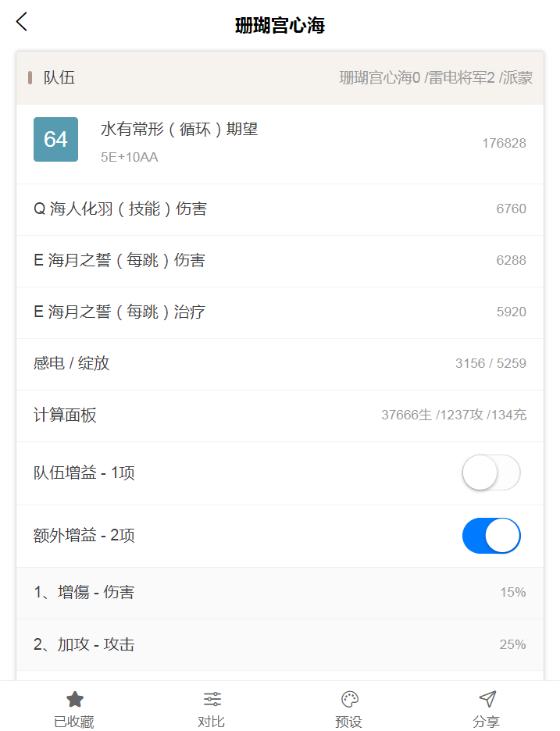Open the 对比 sliders icon
Image resolution: width=560 pixels, height=731 pixels.
[x=212, y=699]
